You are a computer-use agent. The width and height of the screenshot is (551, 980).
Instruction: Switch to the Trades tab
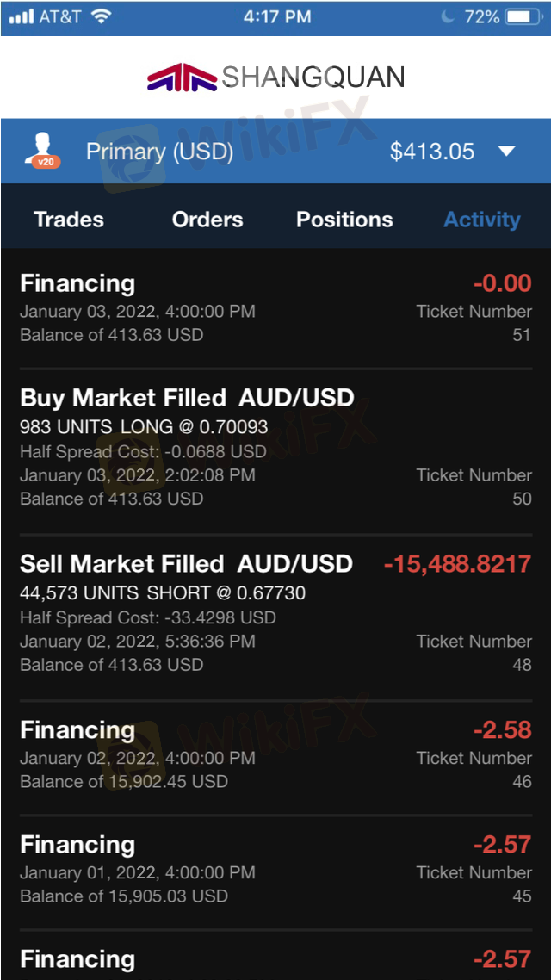tap(69, 220)
